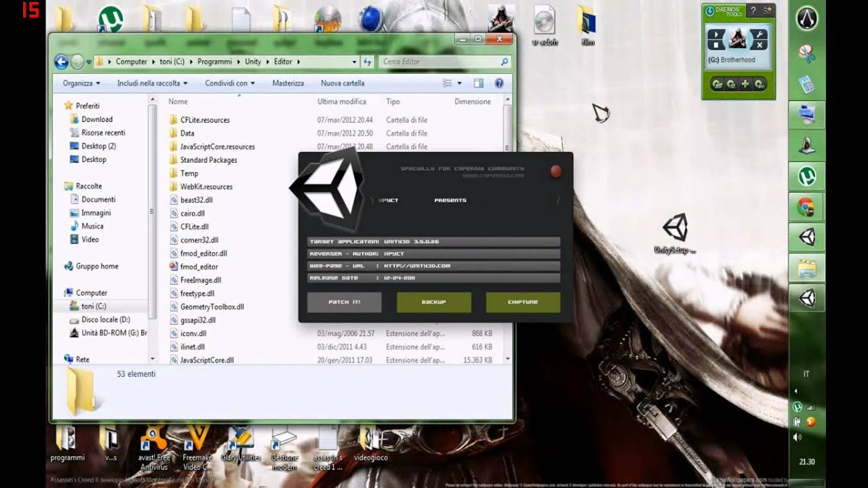Screen dimensions: 868x488
Task: Click the Masterizza toolbar item
Action: click(x=288, y=83)
